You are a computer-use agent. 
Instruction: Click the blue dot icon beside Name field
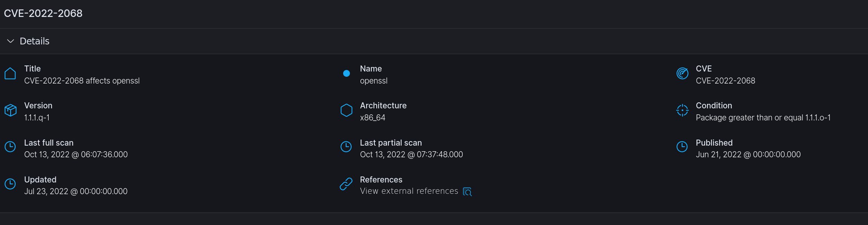tap(346, 73)
